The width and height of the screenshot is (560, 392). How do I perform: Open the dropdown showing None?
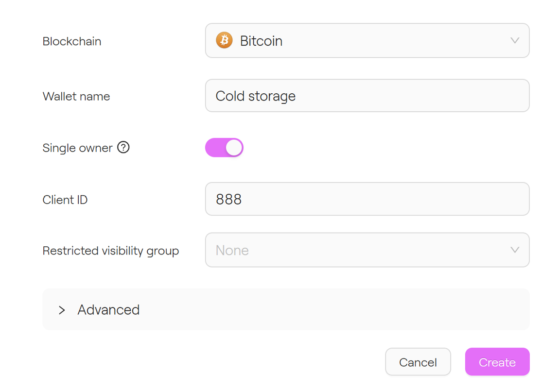pyautogui.click(x=367, y=250)
